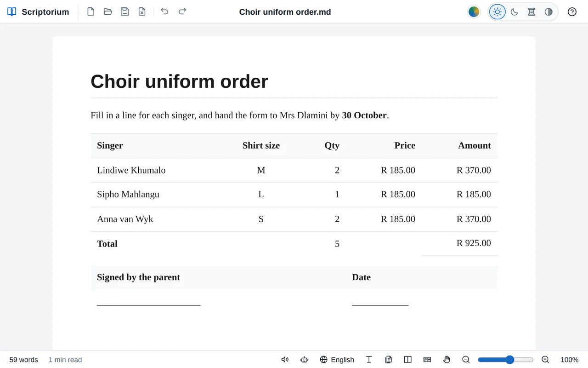The width and height of the screenshot is (588, 368).
Task: Click the 59 words counter
Action: pos(24,360)
